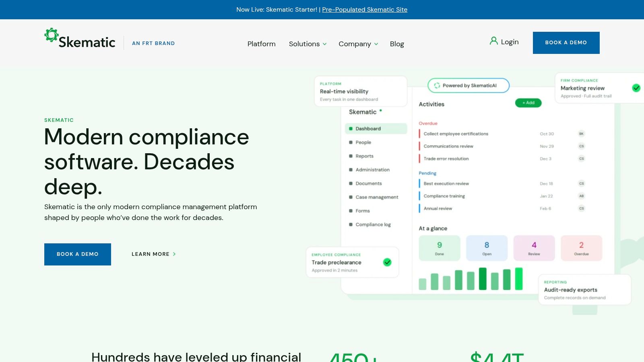Click the 'Annual review' activity row
The image size is (644, 362).
point(502,208)
